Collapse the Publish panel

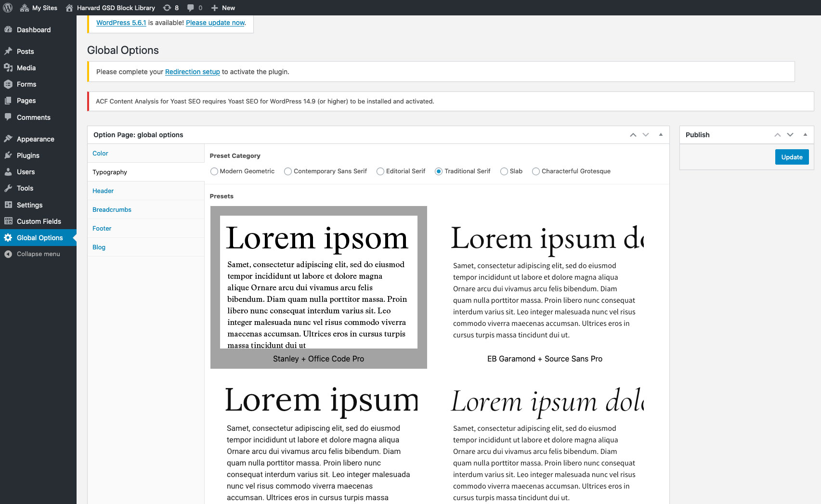pos(805,135)
